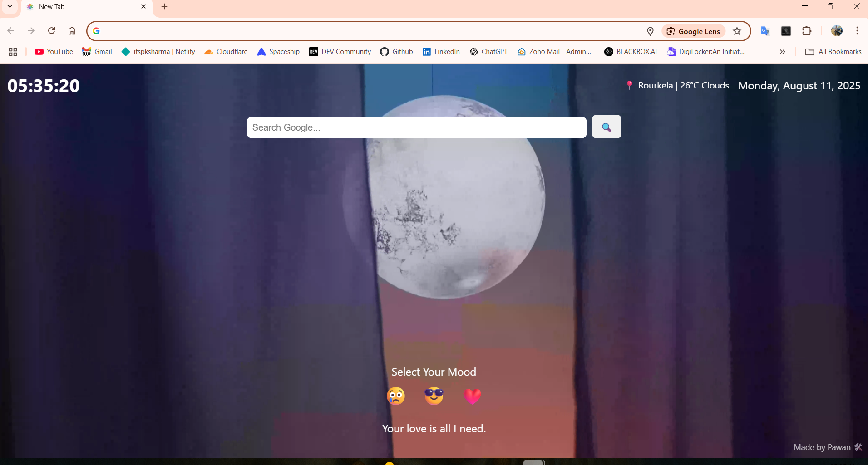Open the Google Translate page translation icon

765,31
